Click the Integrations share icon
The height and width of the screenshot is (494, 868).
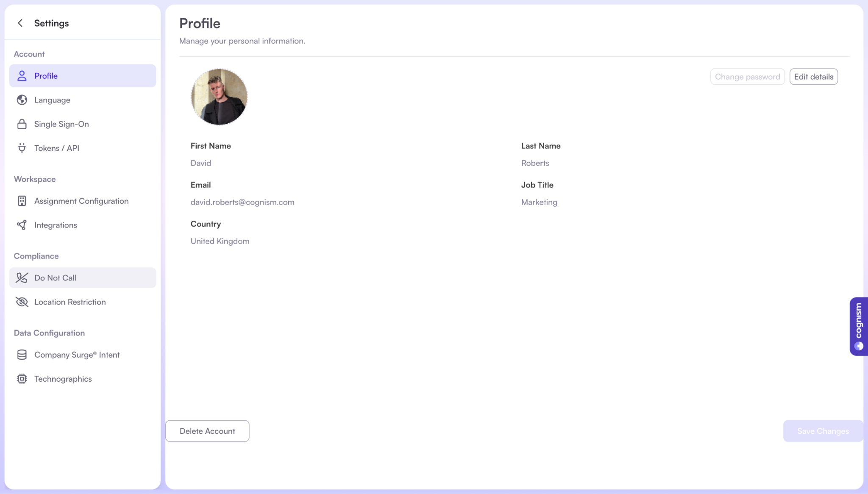pos(22,225)
